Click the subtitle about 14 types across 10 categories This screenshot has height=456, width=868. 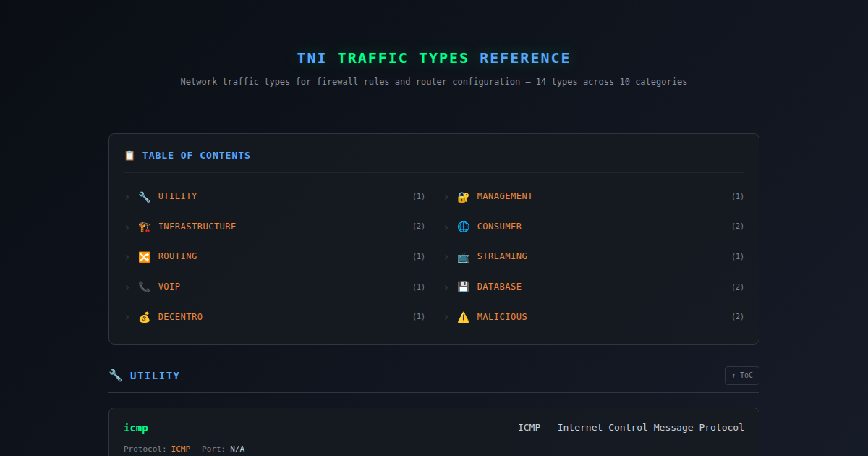pyautogui.click(x=434, y=82)
